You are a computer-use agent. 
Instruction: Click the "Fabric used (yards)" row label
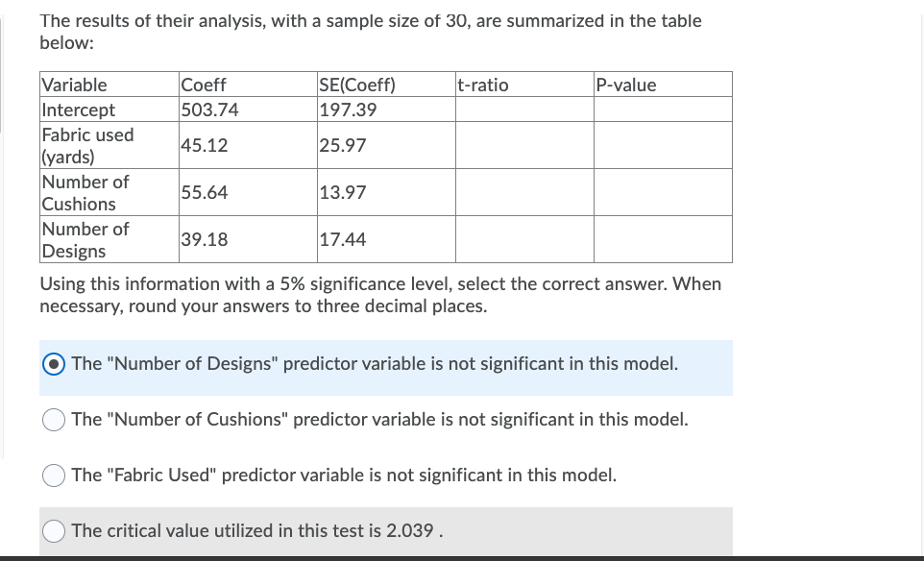tap(87, 145)
